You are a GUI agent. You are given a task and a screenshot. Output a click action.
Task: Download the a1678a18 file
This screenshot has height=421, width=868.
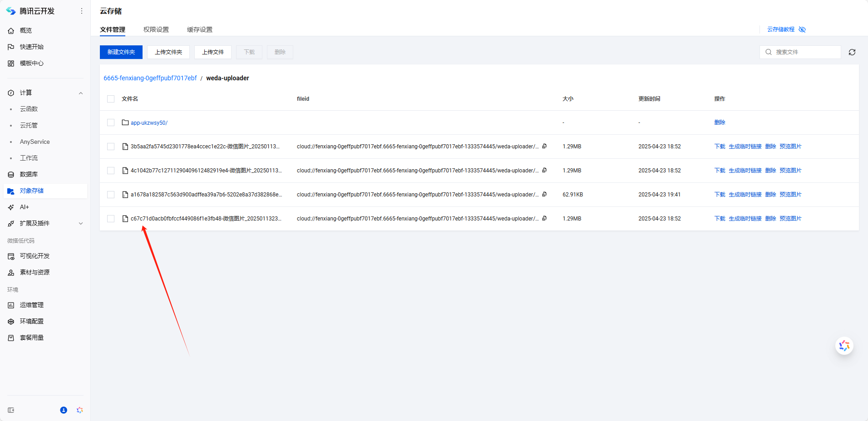pos(720,195)
